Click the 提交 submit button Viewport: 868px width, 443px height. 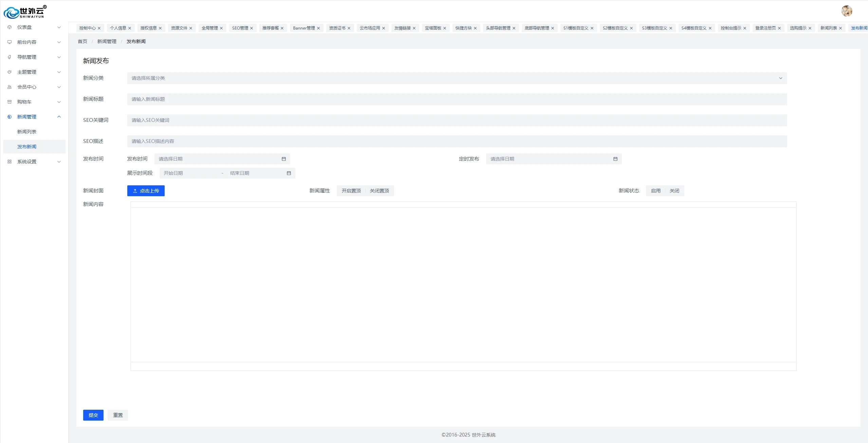(x=93, y=415)
